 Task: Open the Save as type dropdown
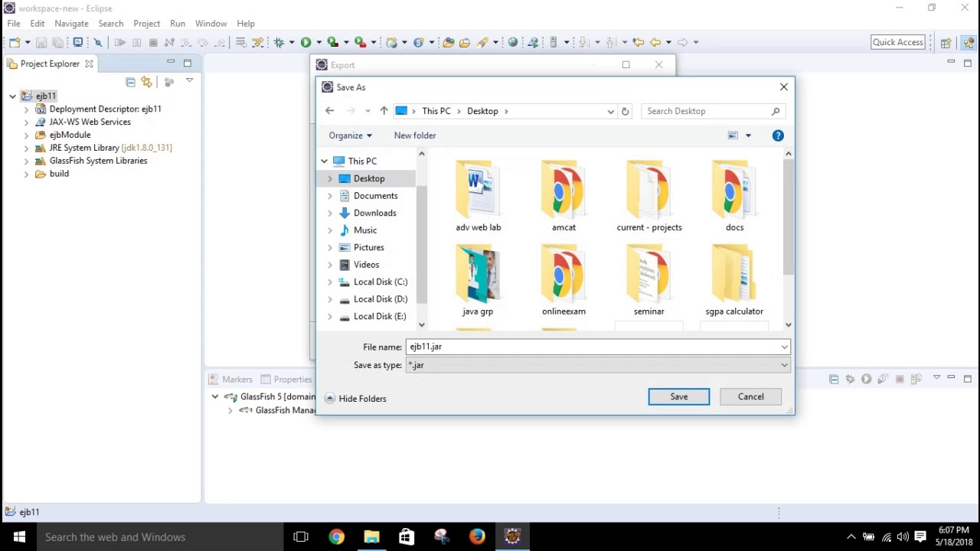[x=598, y=365]
